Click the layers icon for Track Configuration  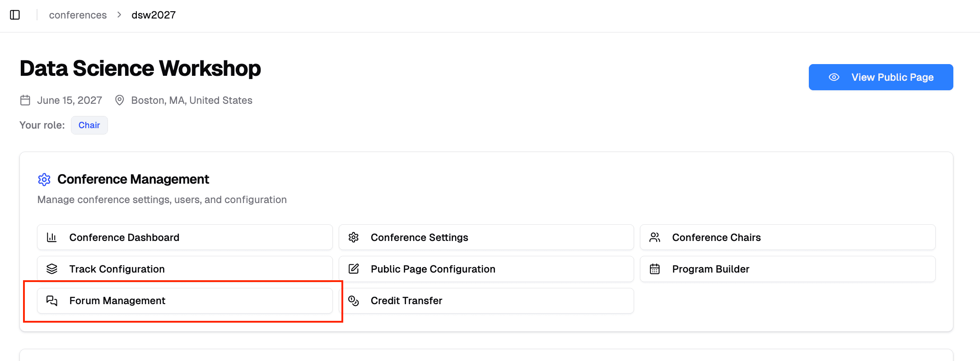(x=52, y=269)
